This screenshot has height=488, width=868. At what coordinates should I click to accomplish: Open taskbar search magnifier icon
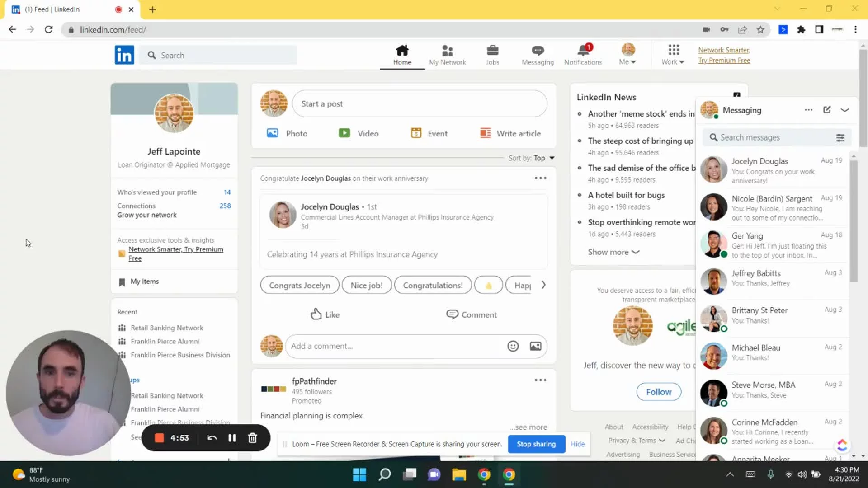[385, 474]
